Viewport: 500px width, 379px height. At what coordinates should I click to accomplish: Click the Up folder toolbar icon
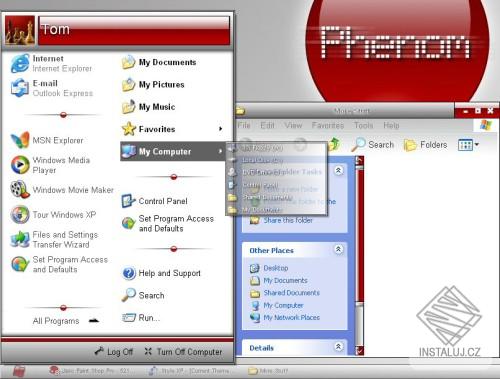[334, 144]
